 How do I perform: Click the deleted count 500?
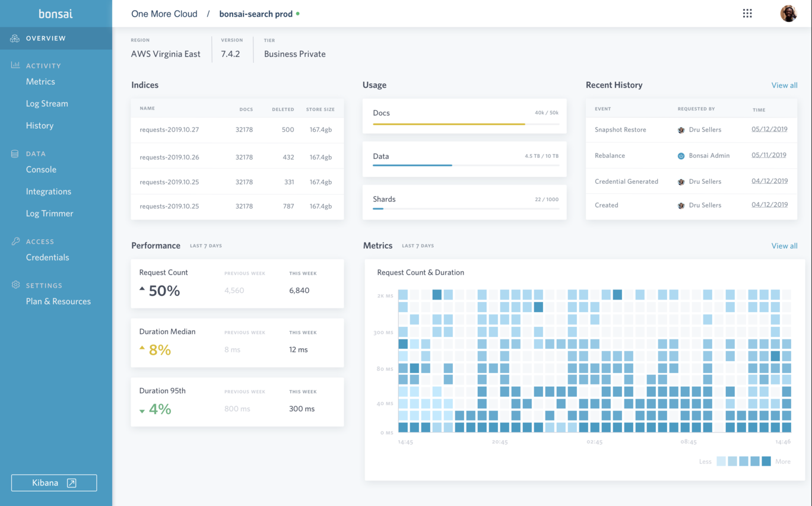288,130
